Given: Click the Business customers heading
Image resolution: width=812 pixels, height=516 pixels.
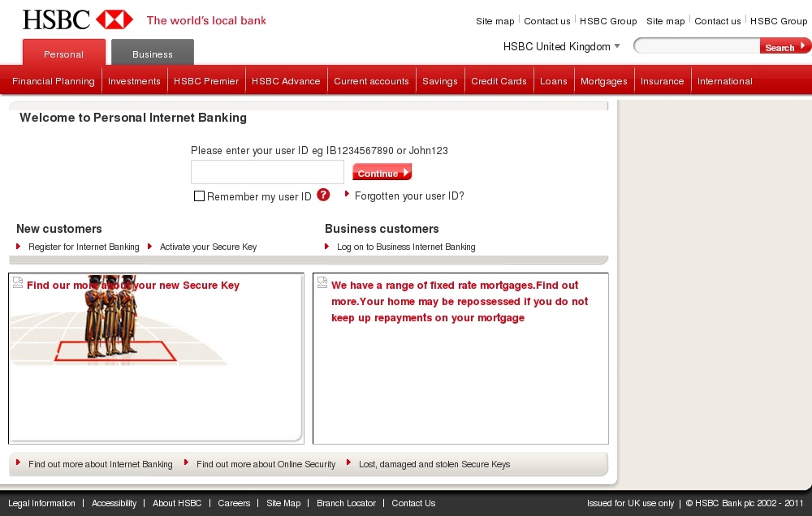Looking at the screenshot, I should (382, 229).
